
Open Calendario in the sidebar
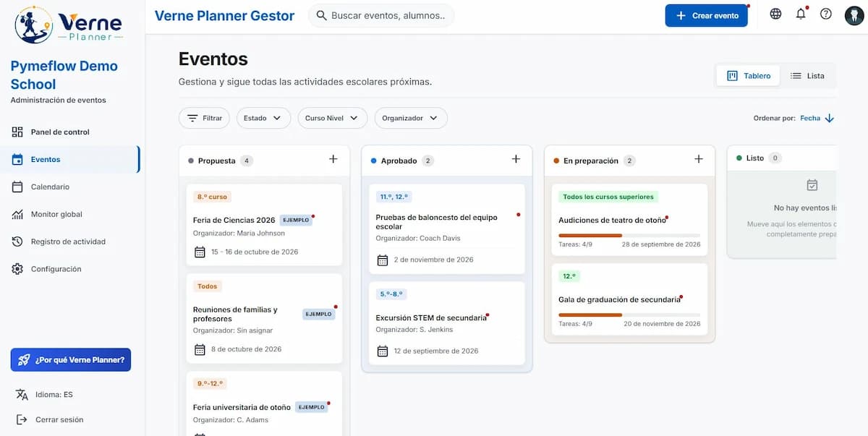(x=71, y=187)
